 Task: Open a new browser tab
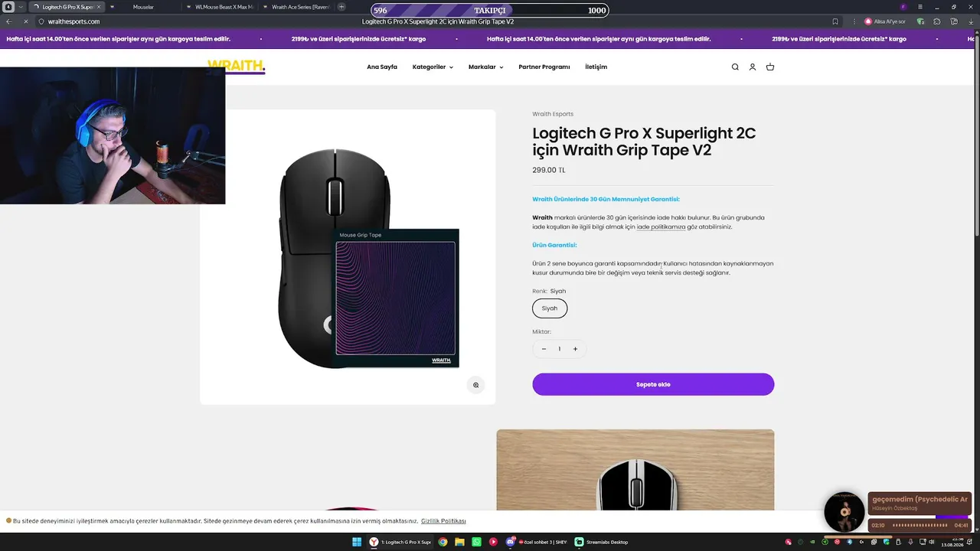click(x=341, y=7)
